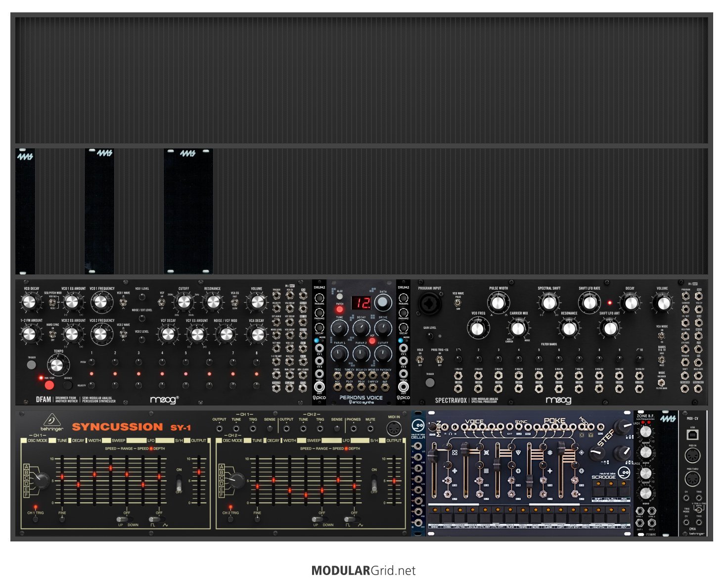The height and width of the screenshot is (581, 728).
Task: Toggle the Spectravox VCO Wave switch
Action: pos(458,302)
